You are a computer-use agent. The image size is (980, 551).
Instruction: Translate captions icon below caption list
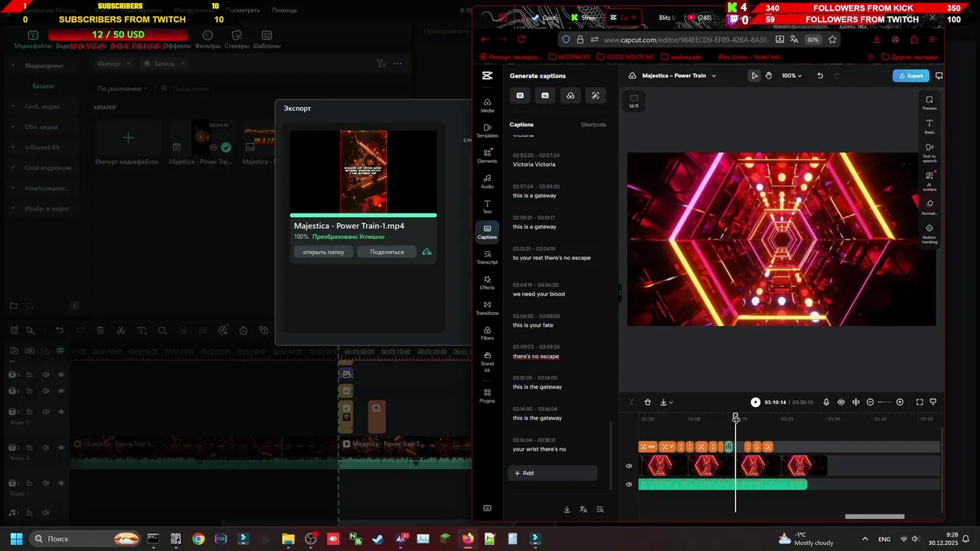click(583, 510)
